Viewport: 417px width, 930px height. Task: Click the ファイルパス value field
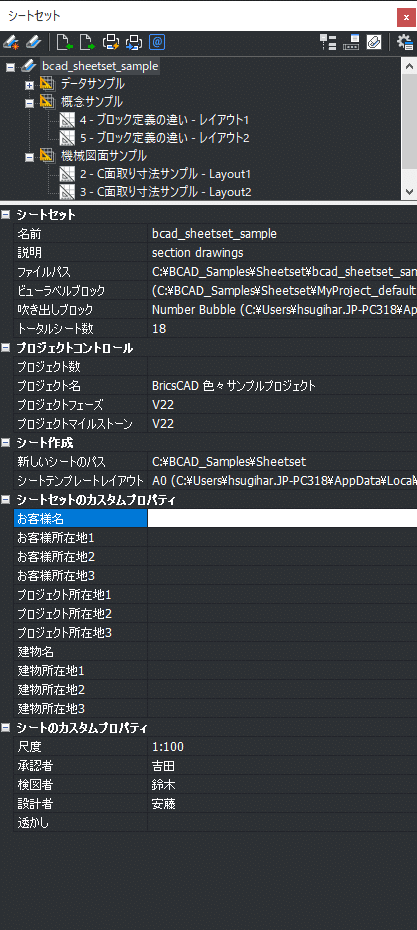[x=282, y=272]
